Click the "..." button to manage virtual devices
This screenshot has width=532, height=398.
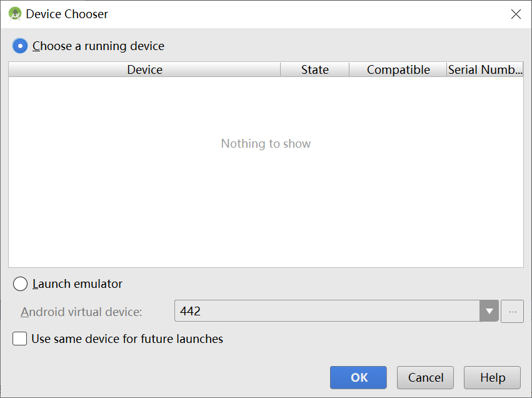pyautogui.click(x=512, y=311)
